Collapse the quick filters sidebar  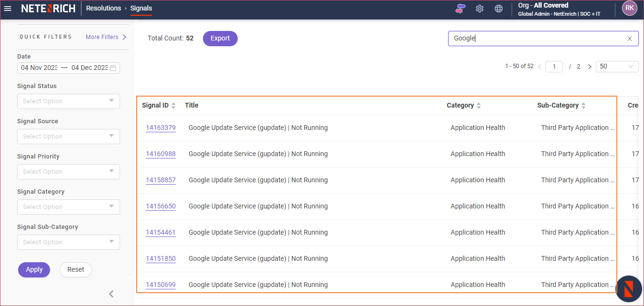click(x=111, y=294)
